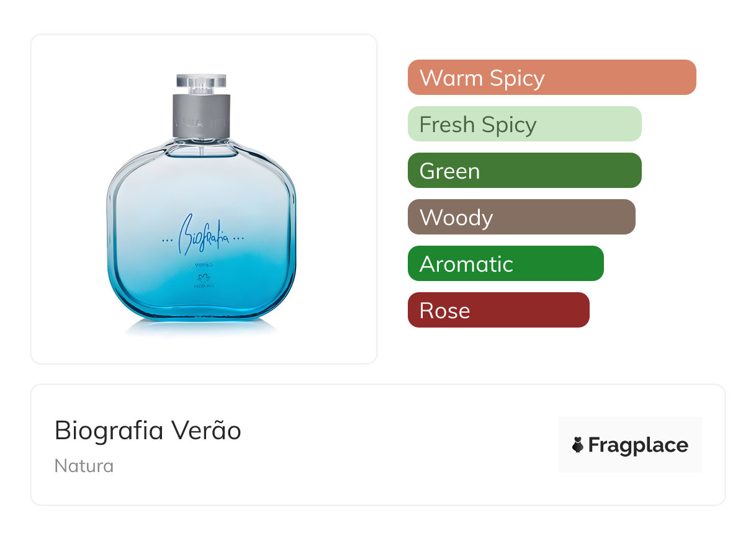Screen dimensions: 756x536
Task: Click the Natura brand name below the title
Action: click(x=84, y=465)
